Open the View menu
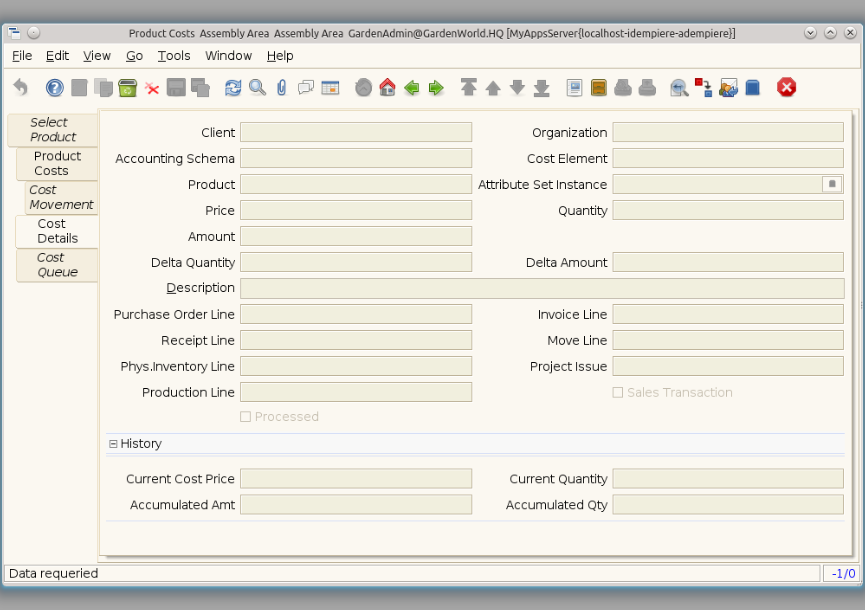Screen dimensions: 865x610 [x=97, y=56]
